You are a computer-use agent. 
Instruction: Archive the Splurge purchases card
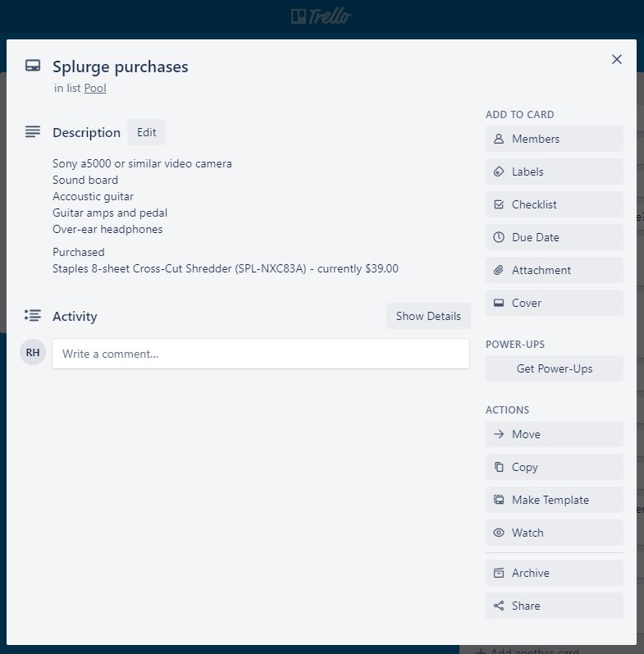[x=554, y=573]
